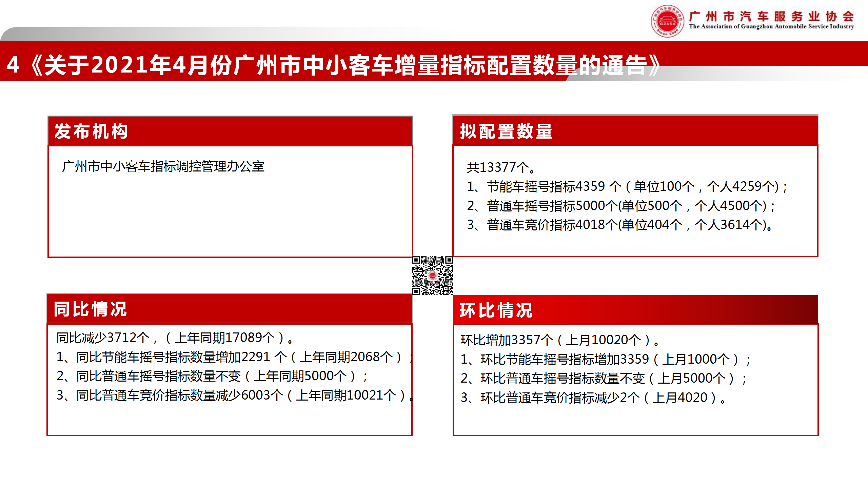This screenshot has height=488, width=868.
Task: Click the 发布机构 section header
Action: pos(230,131)
